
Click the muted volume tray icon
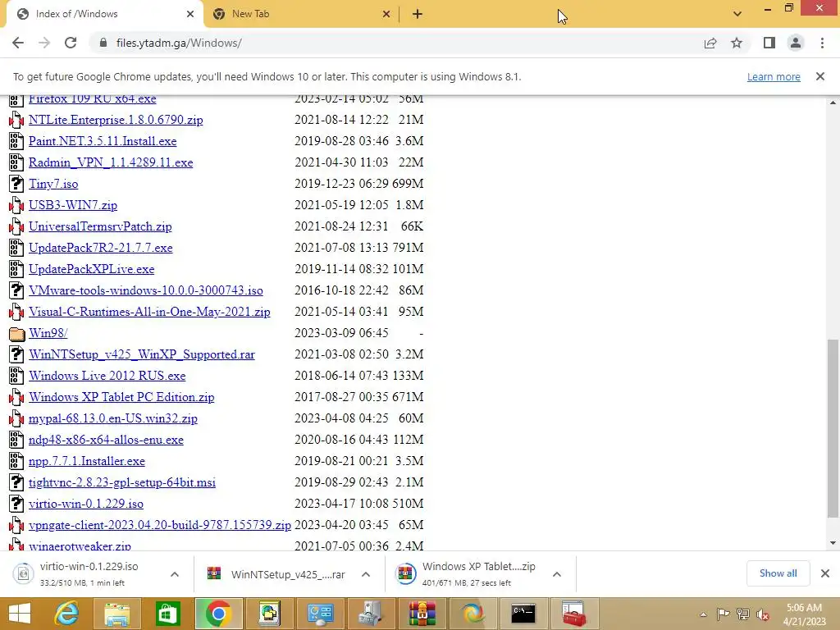tap(763, 614)
